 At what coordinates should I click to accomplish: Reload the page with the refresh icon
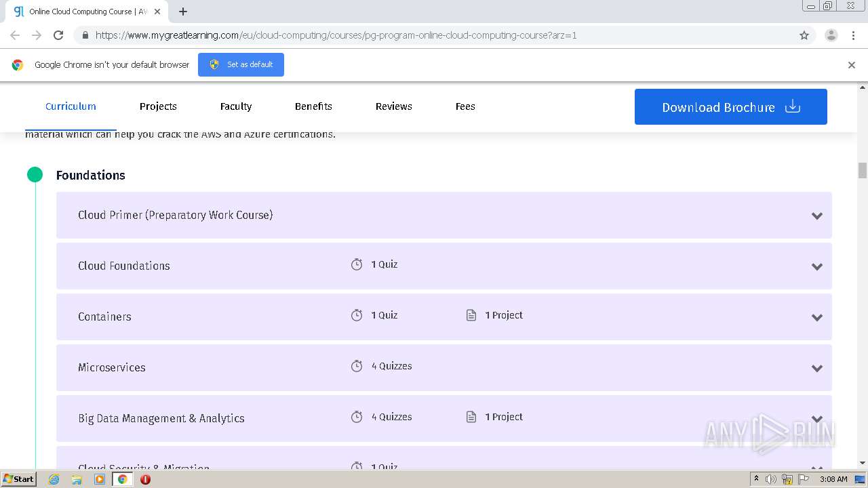[x=58, y=35]
